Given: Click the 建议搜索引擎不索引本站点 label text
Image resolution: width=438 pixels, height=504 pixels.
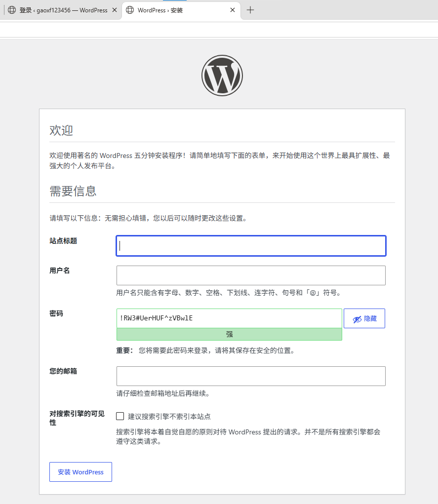Looking at the screenshot, I should click(x=169, y=417).
